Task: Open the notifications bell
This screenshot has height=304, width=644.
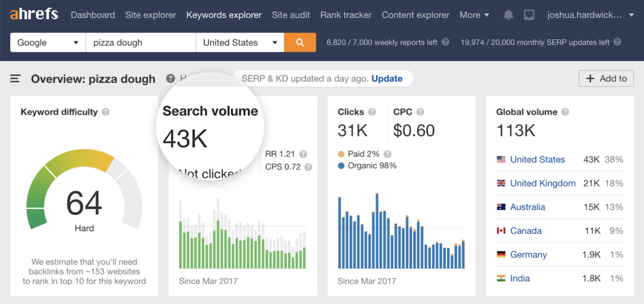Action: [x=509, y=15]
